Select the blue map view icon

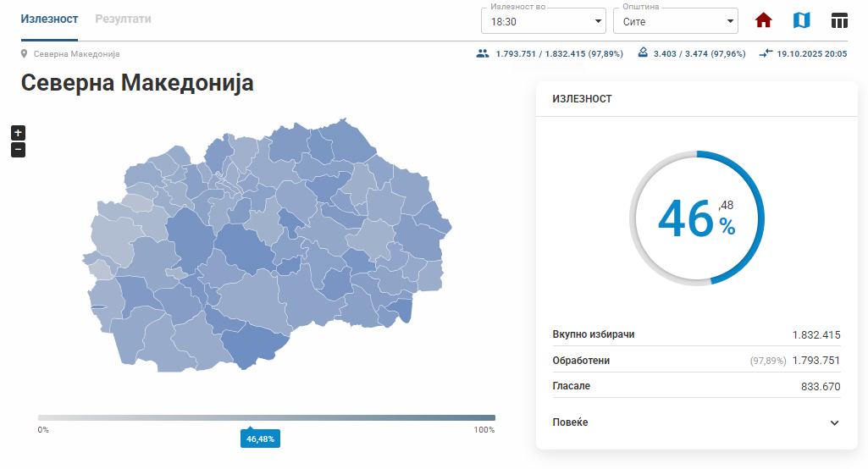(x=801, y=20)
